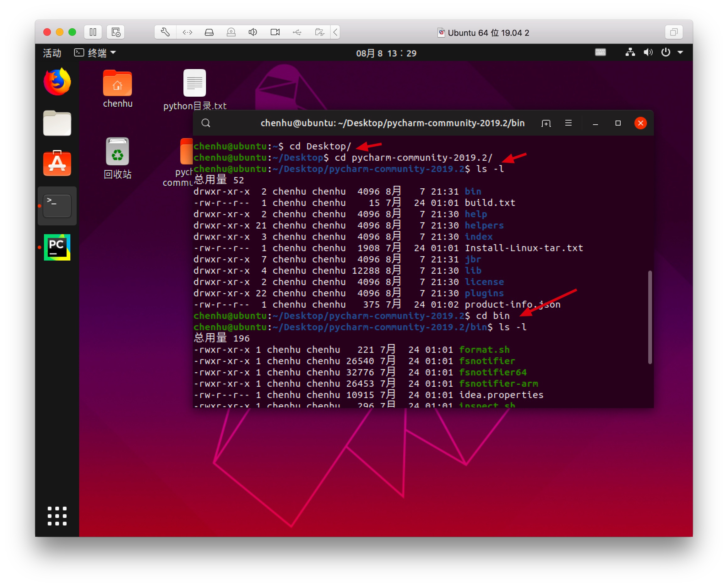Open the clock showing 08月8 13:29

click(386, 53)
